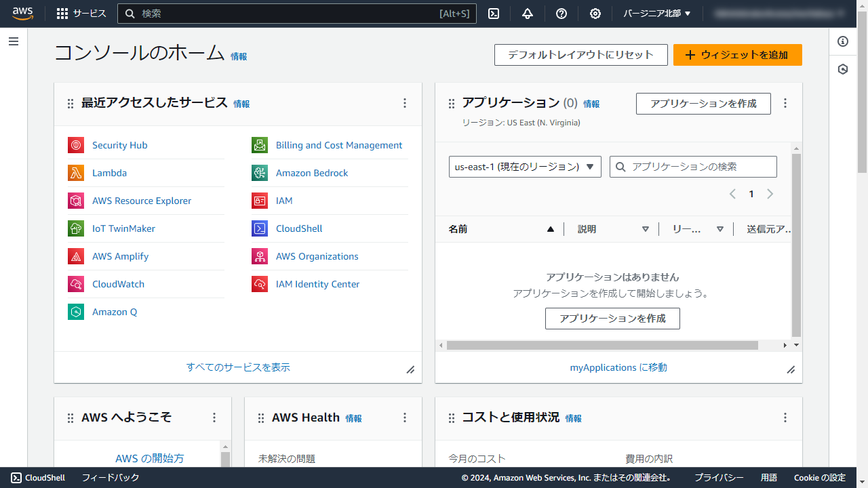Click プライバシー in the footer
Viewport: 868px width, 488px height.
tap(719, 478)
